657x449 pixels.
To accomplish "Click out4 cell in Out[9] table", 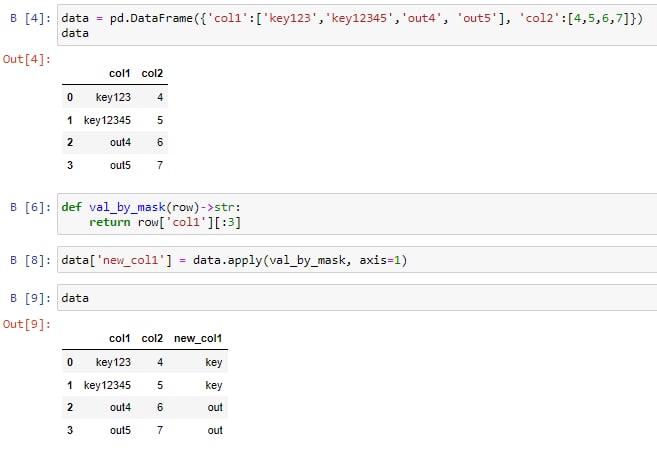I will tap(120, 408).
